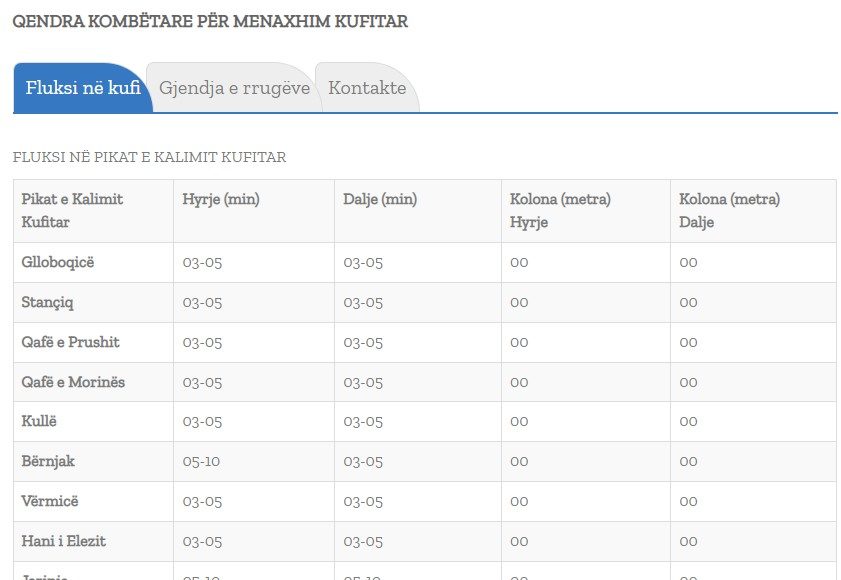Viewport: 841px width, 580px height.
Task: Click Glloboqicë Kolona Hyrje value 00
Action: click(519, 263)
